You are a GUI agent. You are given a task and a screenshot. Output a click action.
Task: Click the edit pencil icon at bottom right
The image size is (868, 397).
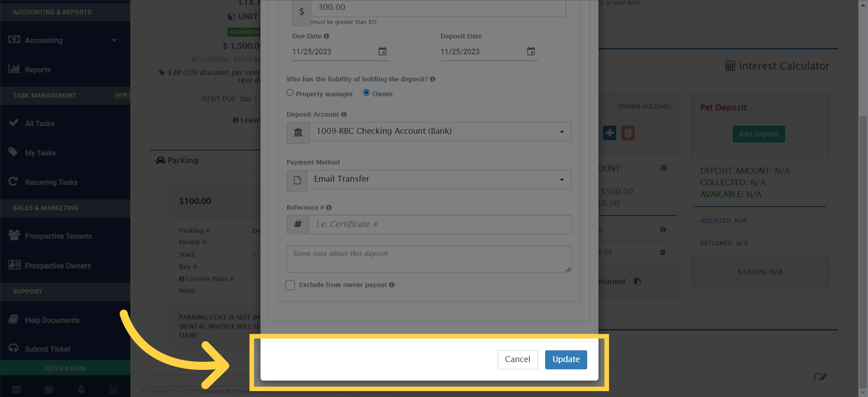coord(821,377)
